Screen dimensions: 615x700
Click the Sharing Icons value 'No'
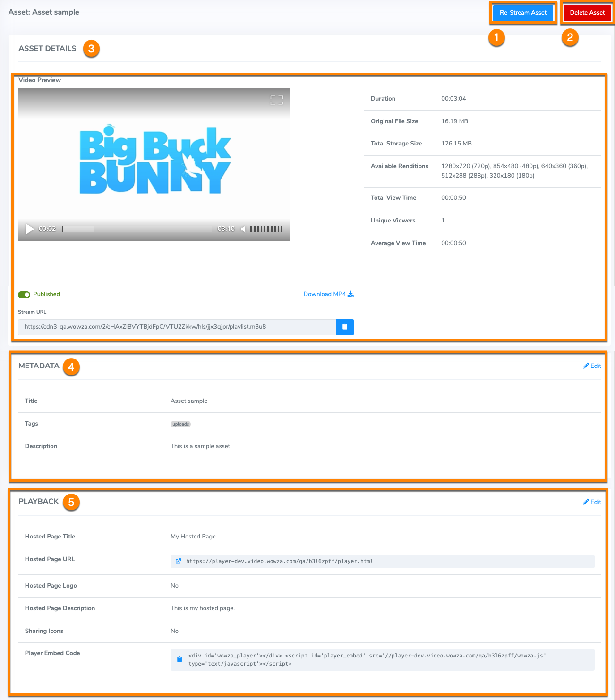[174, 631]
